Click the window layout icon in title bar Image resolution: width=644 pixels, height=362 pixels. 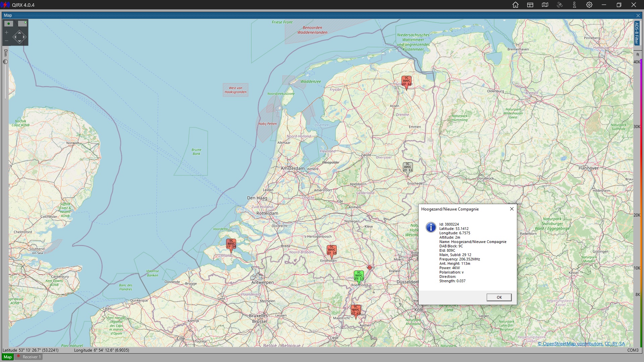tap(530, 5)
